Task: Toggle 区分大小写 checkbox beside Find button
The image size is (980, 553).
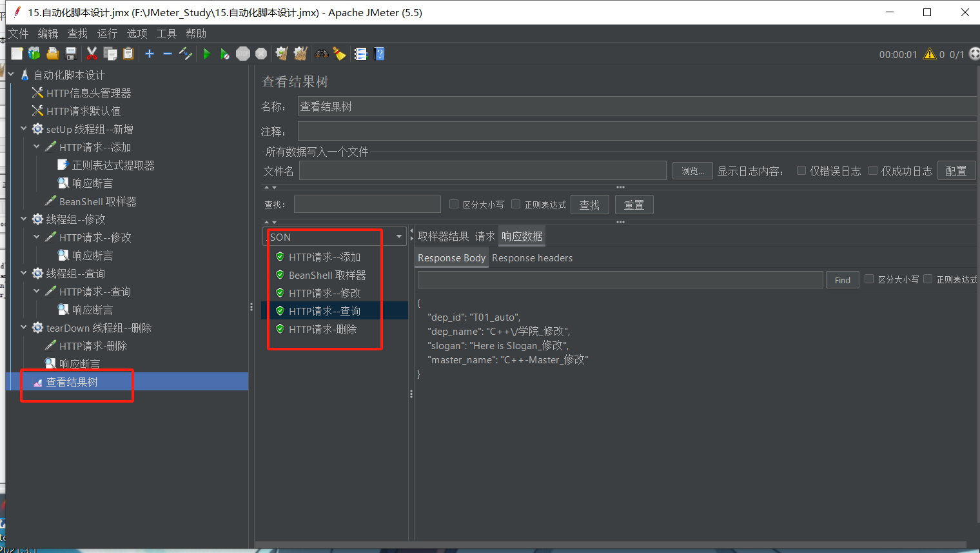Action: click(x=869, y=279)
